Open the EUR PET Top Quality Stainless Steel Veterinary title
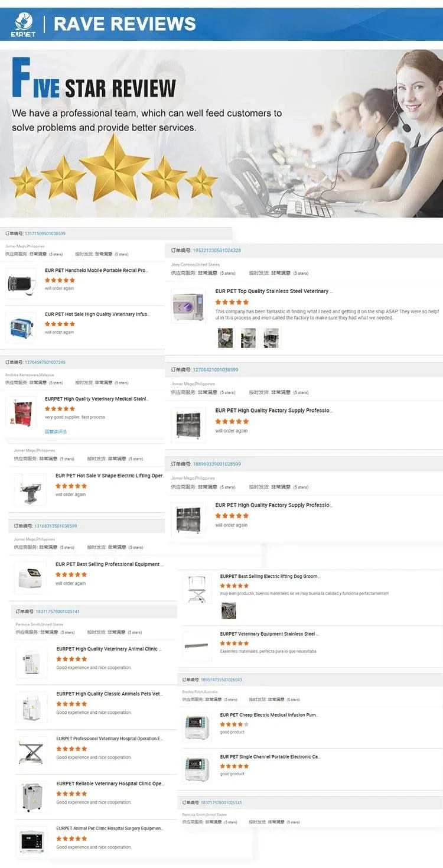The width and height of the screenshot is (443, 868). pos(274,291)
